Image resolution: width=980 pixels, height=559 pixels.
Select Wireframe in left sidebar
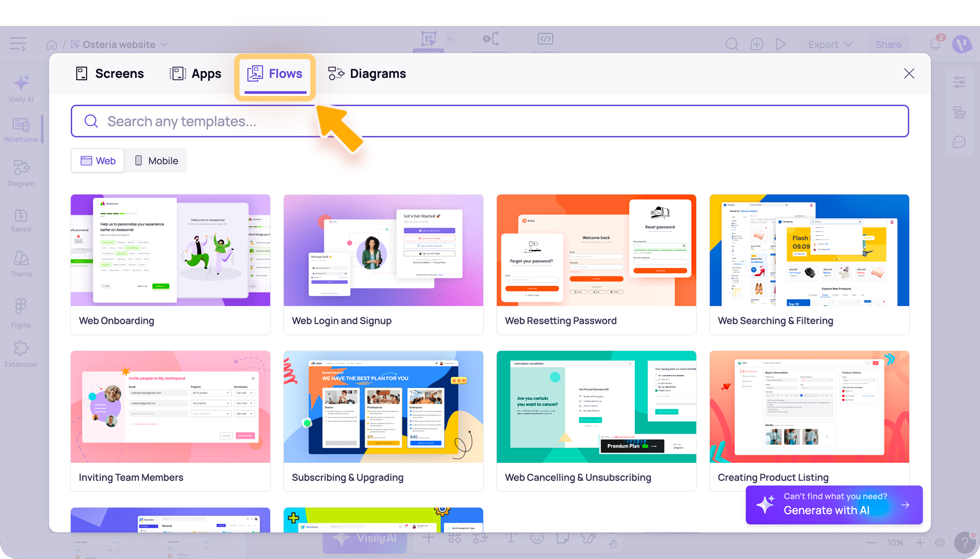[x=21, y=130]
